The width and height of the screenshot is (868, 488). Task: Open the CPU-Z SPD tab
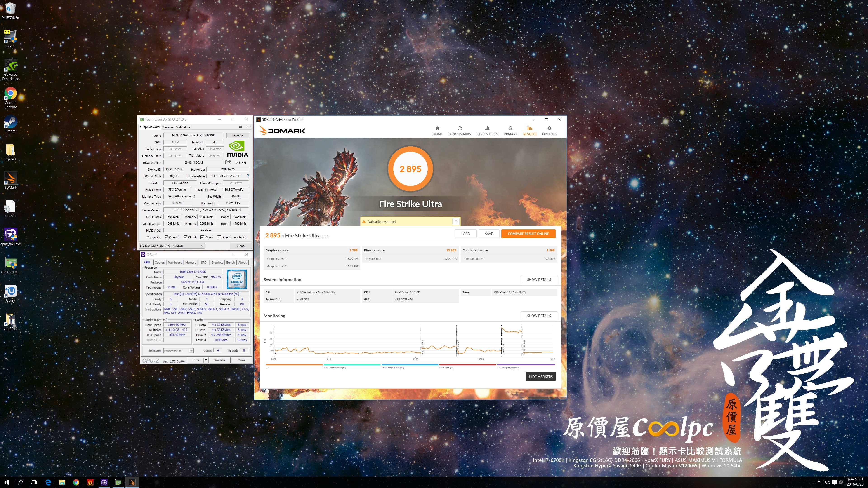tap(203, 262)
